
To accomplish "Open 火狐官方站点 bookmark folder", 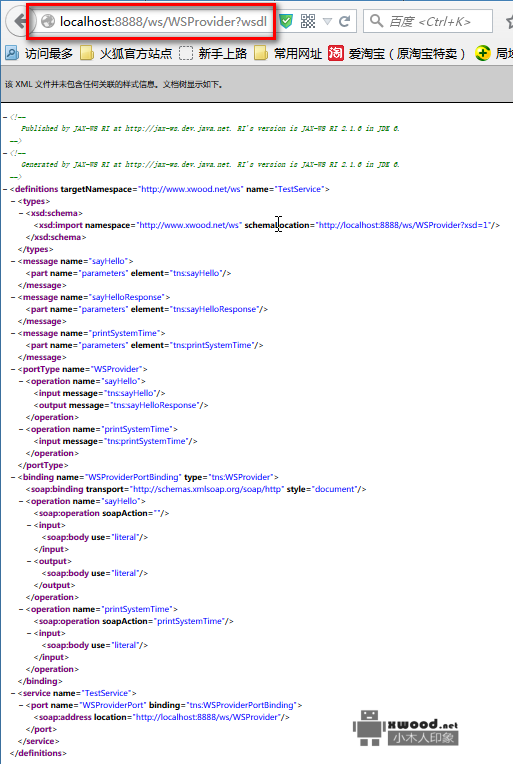I will tap(126, 53).
